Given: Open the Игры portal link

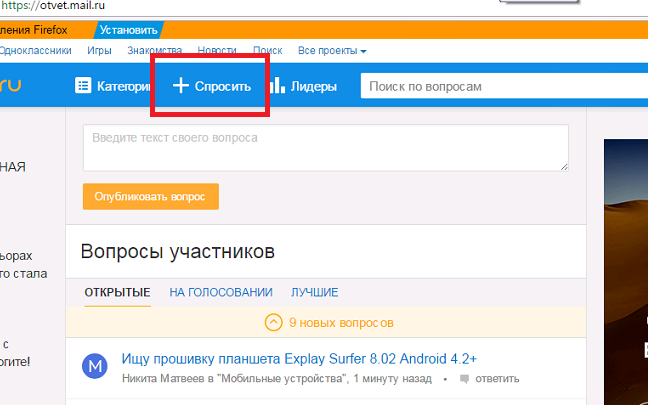Looking at the screenshot, I should 99,51.
